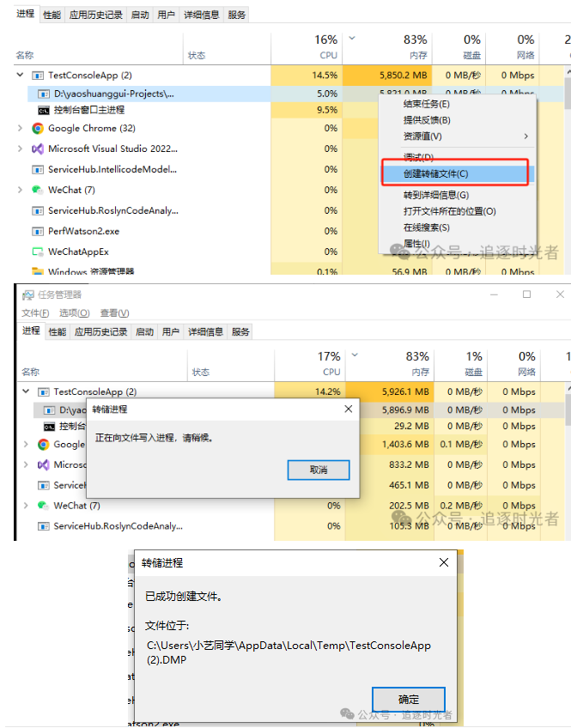
Task: Click the PerfWatson2.exe process icon
Action: (38, 231)
